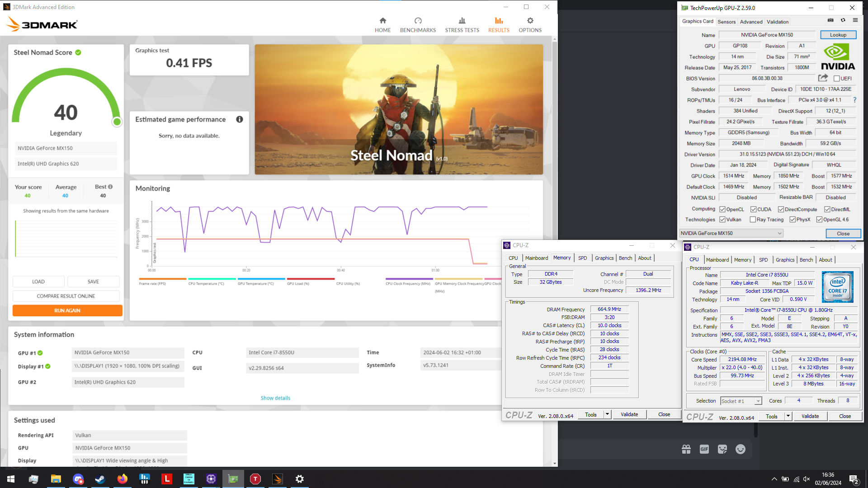The image size is (868, 488).
Task: Open Tools dropdown arrow in CPU-Z Memory window
Action: 607,414
